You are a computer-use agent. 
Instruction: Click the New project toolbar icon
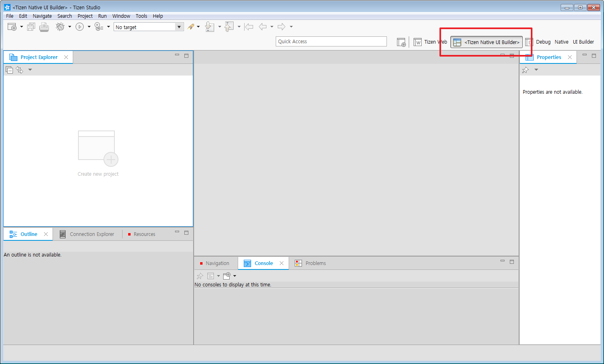(12, 27)
